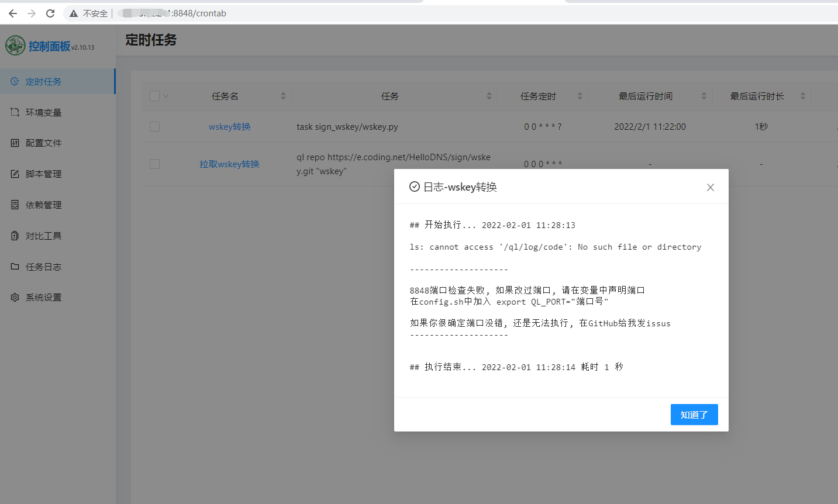Click the 系统设置 gear icon
This screenshot has width=838, height=504.
click(15, 297)
